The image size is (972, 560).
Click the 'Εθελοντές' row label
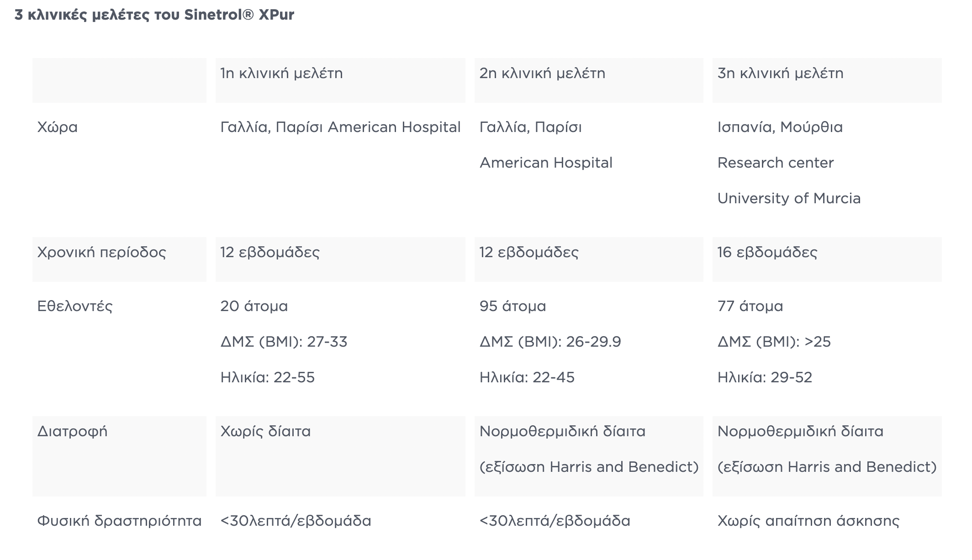[74, 306]
